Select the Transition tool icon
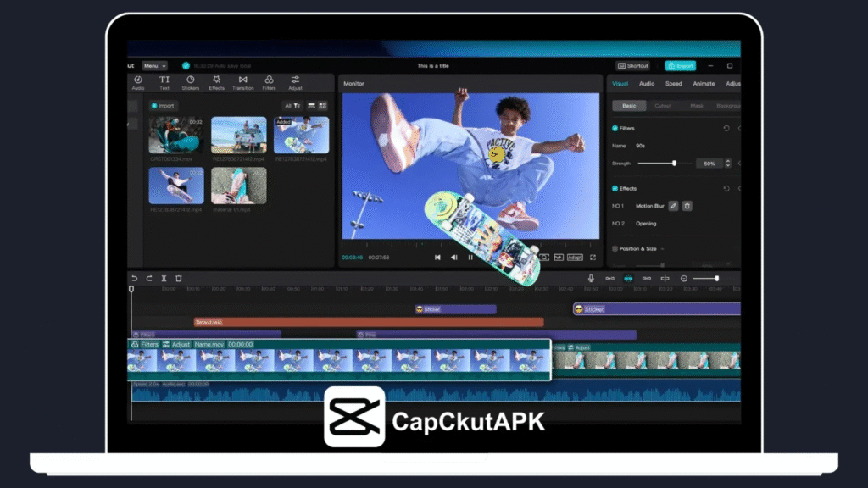The height and width of the screenshot is (488, 868). tap(243, 82)
